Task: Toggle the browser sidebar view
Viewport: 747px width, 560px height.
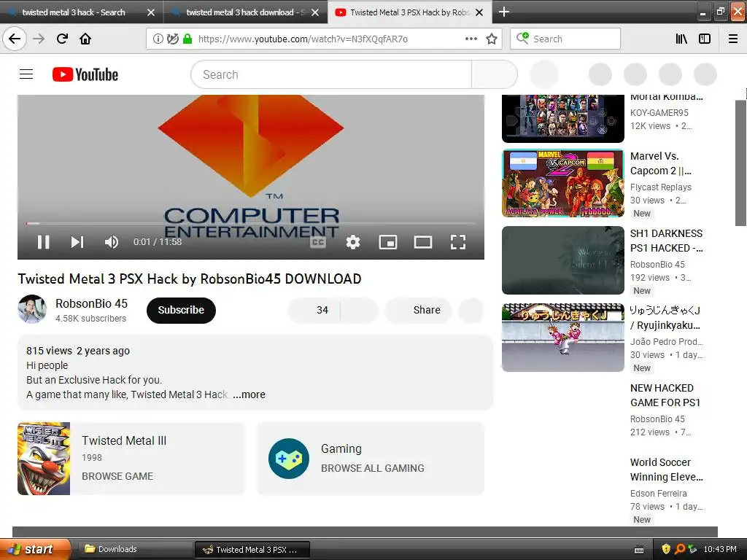Action: pyautogui.click(x=705, y=39)
